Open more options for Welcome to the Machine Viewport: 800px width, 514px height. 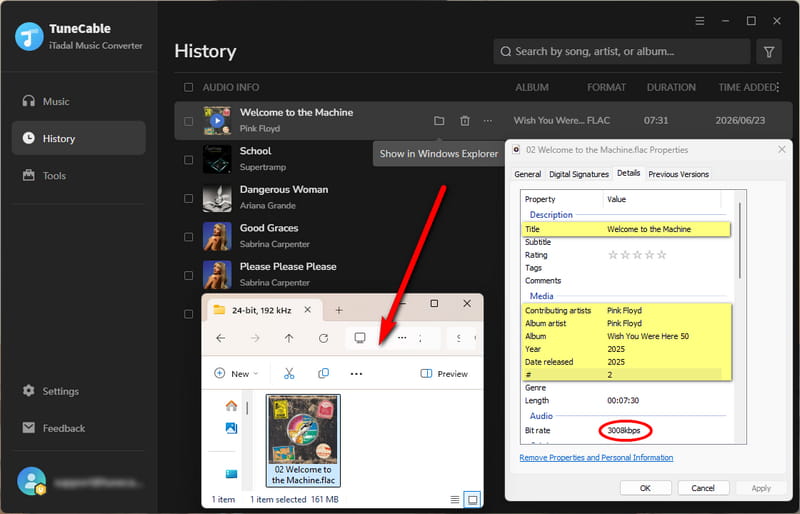point(488,121)
